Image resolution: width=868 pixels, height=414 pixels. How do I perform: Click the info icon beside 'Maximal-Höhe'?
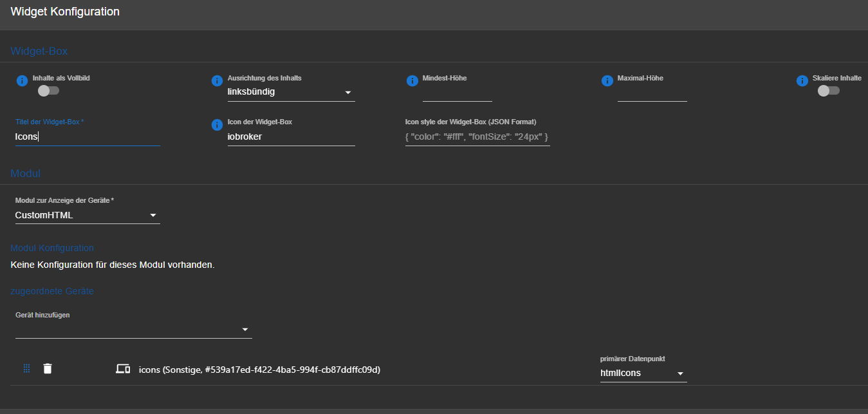607,80
